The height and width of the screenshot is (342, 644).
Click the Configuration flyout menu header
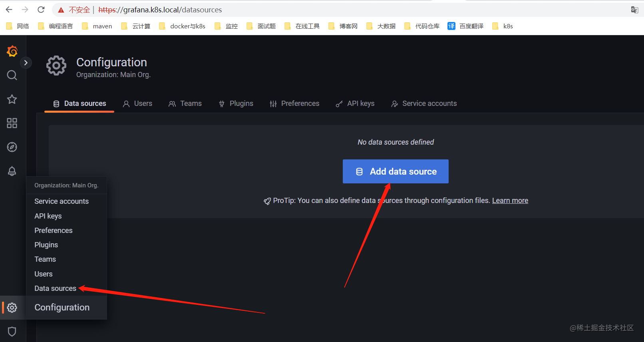pyautogui.click(x=66, y=307)
